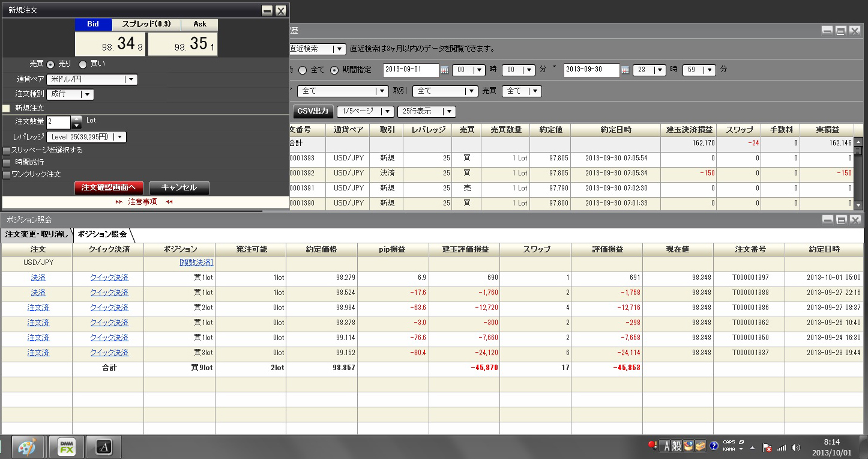The height and width of the screenshot is (459, 868).
Task: Click the IME conversion mode '般' indicator
Action: (x=677, y=446)
